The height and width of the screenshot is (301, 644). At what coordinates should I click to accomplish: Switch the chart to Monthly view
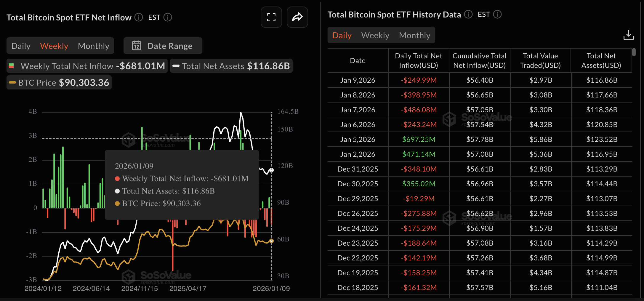click(93, 46)
